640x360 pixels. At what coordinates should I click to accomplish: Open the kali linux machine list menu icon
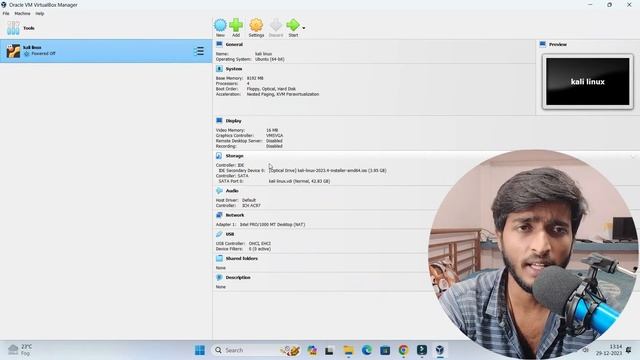coord(199,51)
